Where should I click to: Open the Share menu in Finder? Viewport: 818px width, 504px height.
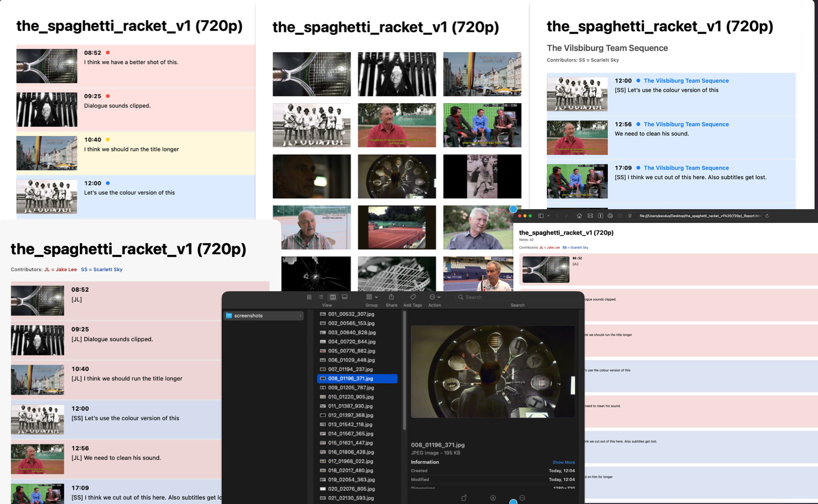(x=391, y=297)
